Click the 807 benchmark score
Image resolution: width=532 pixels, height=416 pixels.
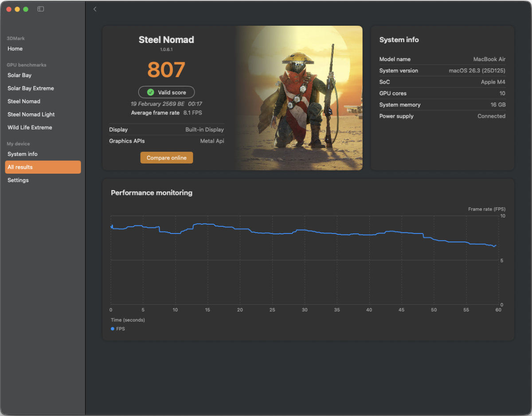coord(166,70)
